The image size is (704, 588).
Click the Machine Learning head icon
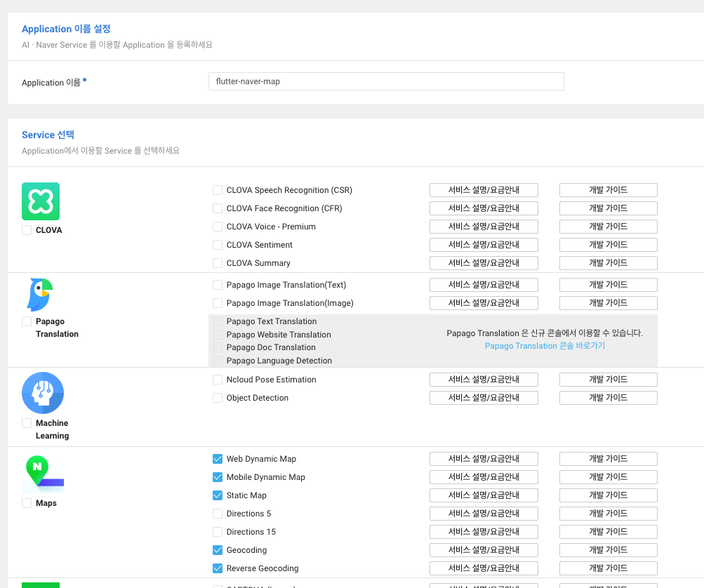pyautogui.click(x=43, y=393)
